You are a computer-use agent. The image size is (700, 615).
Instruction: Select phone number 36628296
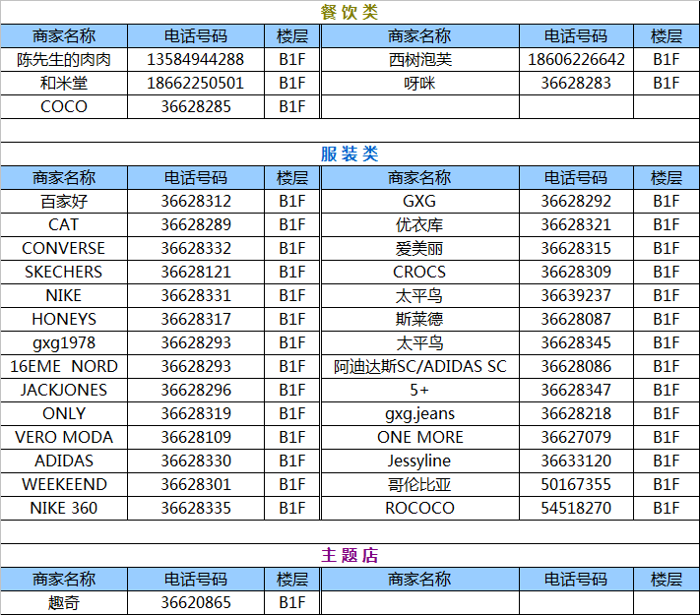tap(196, 390)
